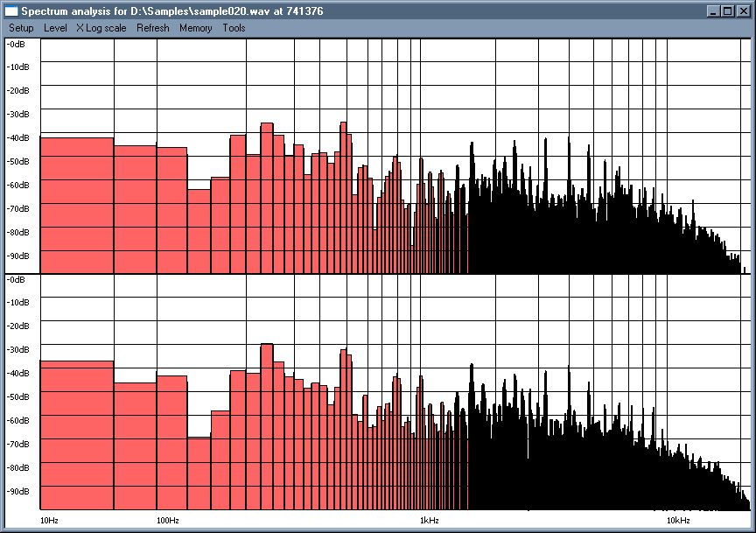The width and height of the screenshot is (756, 533).
Task: Click the 10Hz label on the frequency axis
Action: (49, 518)
